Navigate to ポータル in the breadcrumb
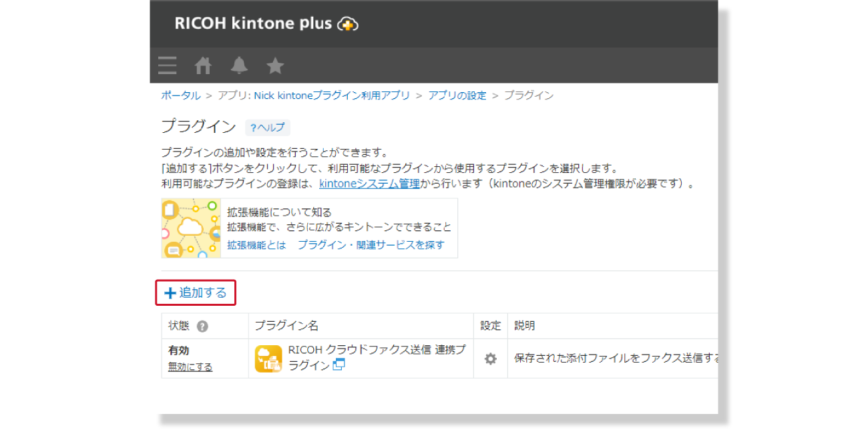Screen dimensions: 868x434 pos(180,95)
